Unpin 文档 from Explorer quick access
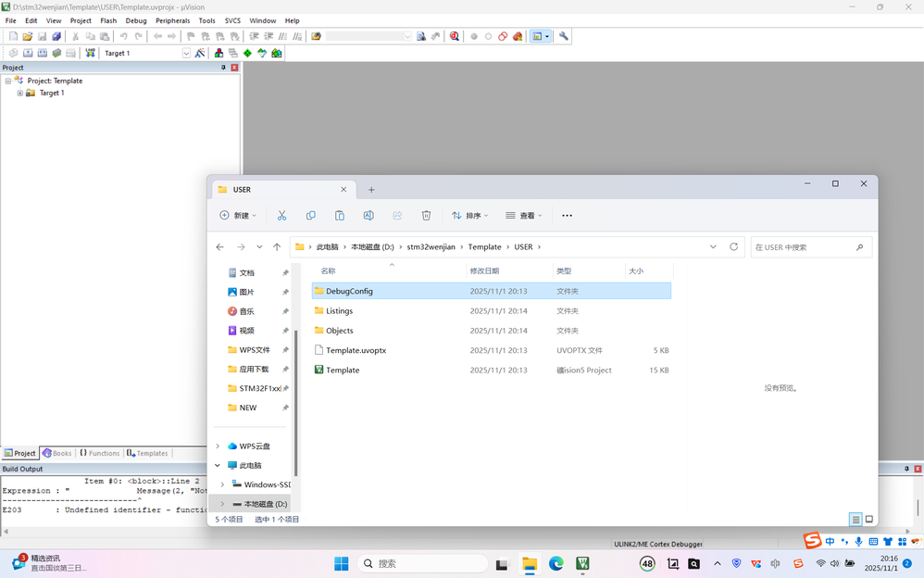 (285, 273)
